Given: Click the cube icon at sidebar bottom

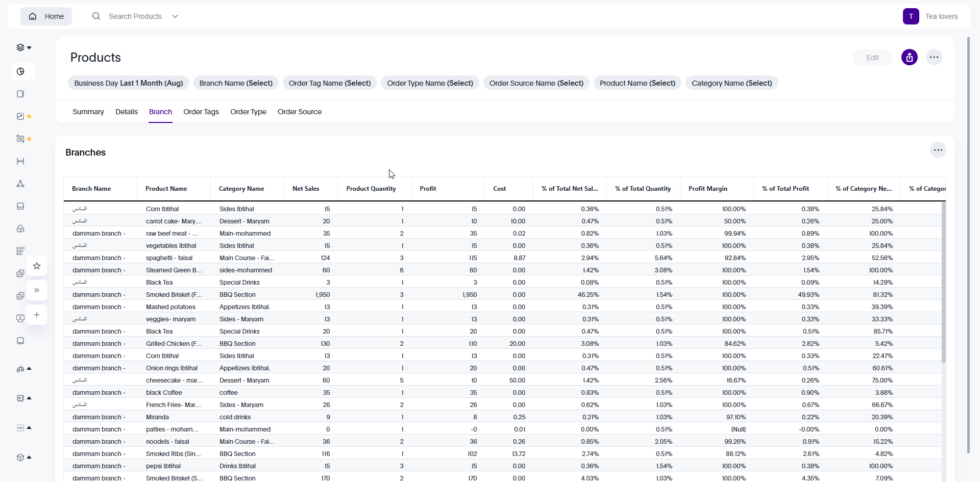Looking at the screenshot, I should tap(20, 458).
